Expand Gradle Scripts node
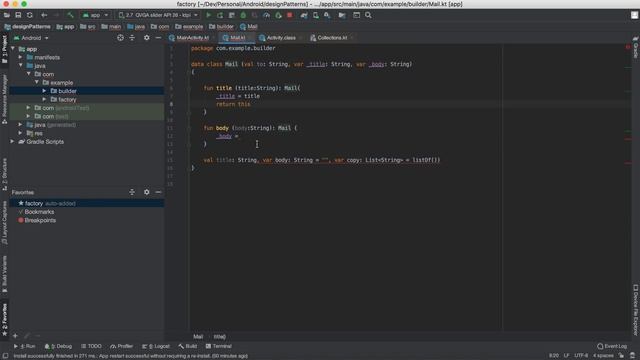This screenshot has width=640, height=360. 13,142
